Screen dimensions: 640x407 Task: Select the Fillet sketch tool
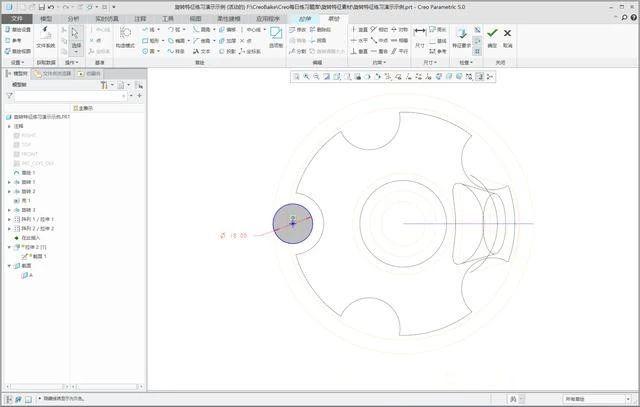pos(202,30)
